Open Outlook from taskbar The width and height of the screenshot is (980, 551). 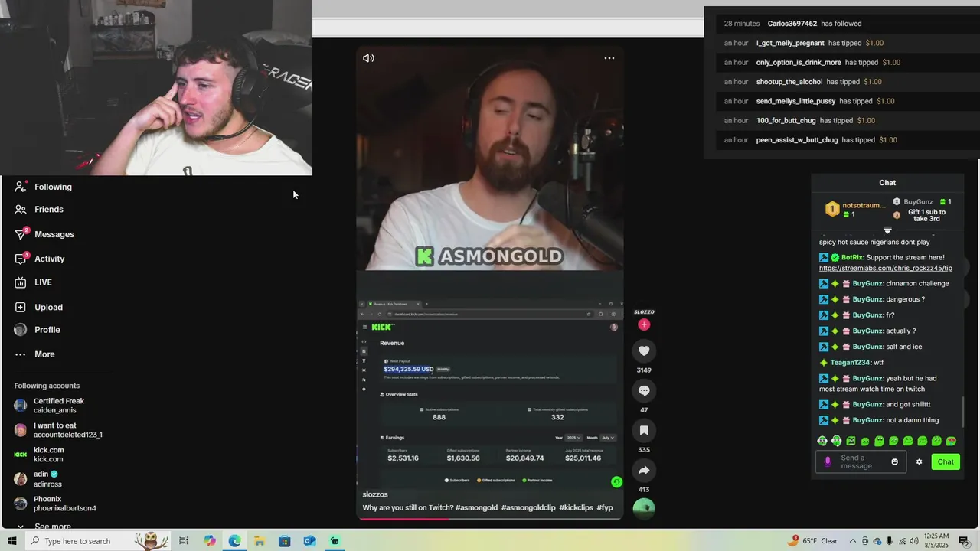click(x=309, y=541)
